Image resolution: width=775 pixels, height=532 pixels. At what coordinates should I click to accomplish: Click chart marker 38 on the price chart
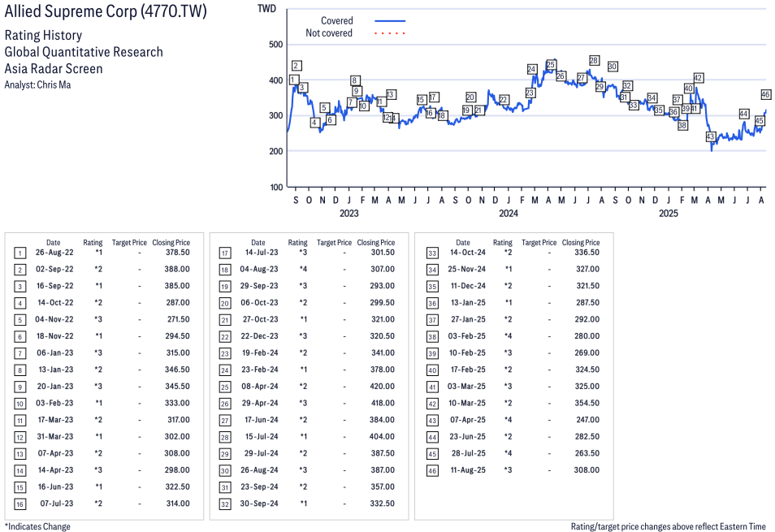click(682, 125)
